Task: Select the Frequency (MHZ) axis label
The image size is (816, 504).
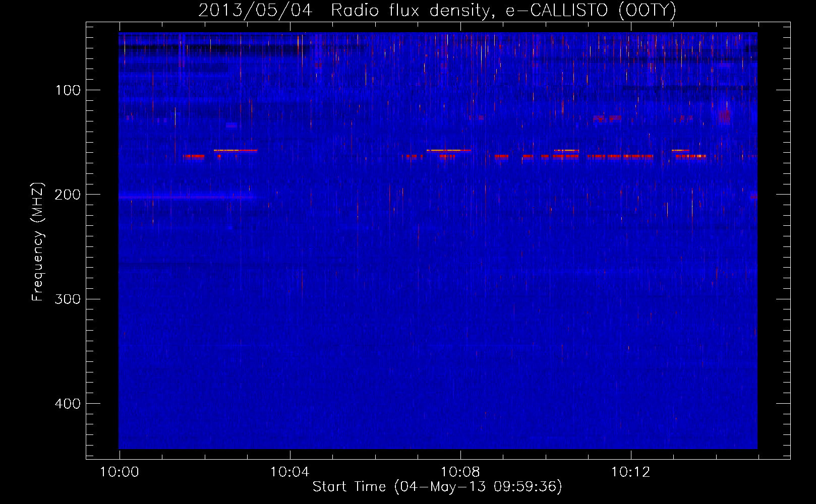Action: [x=38, y=242]
